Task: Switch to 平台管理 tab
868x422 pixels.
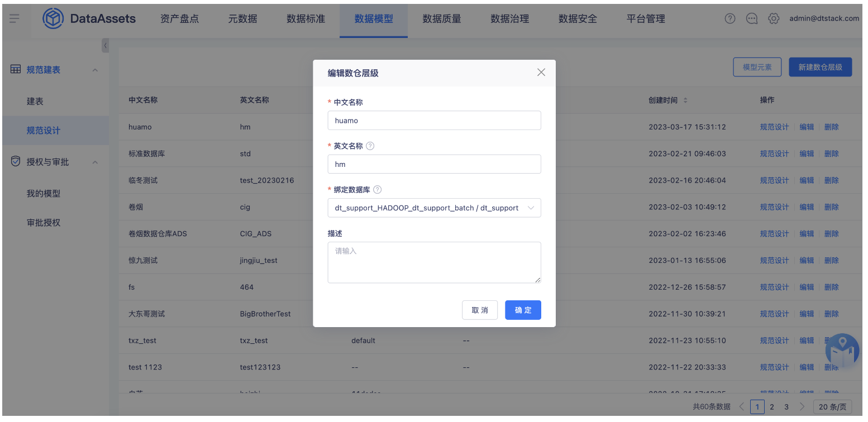Action: click(646, 18)
